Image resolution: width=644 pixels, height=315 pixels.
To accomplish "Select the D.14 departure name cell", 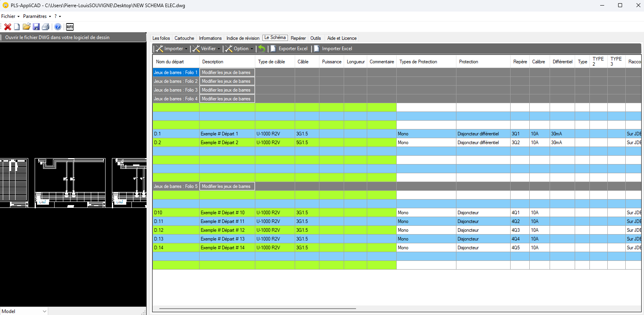I will pos(176,248).
